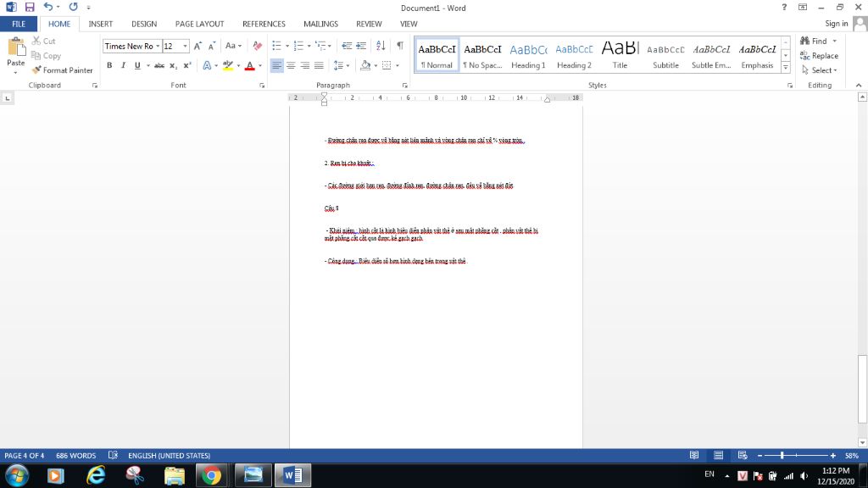Increase font size with Grow Font
The image size is (868, 488).
coord(198,46)
